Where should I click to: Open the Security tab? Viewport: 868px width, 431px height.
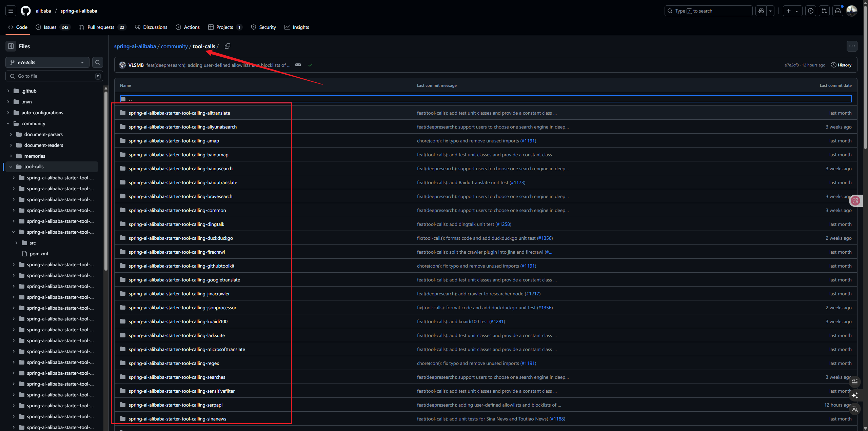tap(264, 27)
